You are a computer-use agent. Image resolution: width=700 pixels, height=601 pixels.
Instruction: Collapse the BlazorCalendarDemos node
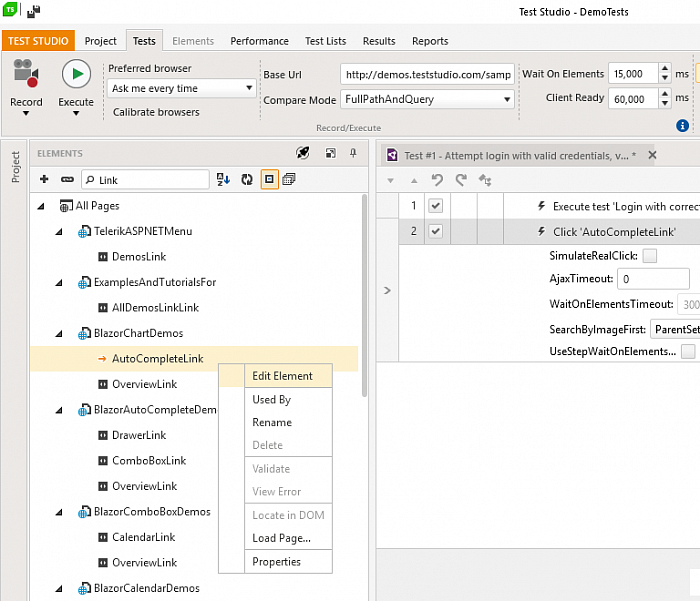[59, 588]
